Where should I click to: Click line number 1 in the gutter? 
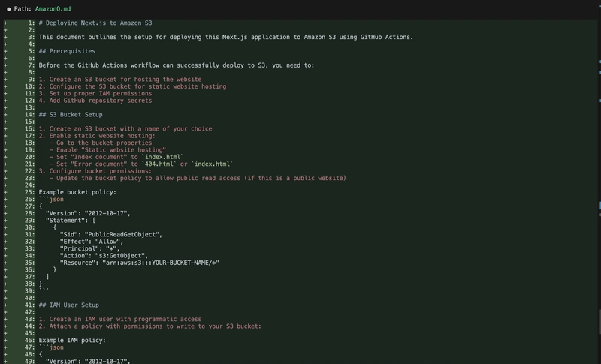click(32, 23)
